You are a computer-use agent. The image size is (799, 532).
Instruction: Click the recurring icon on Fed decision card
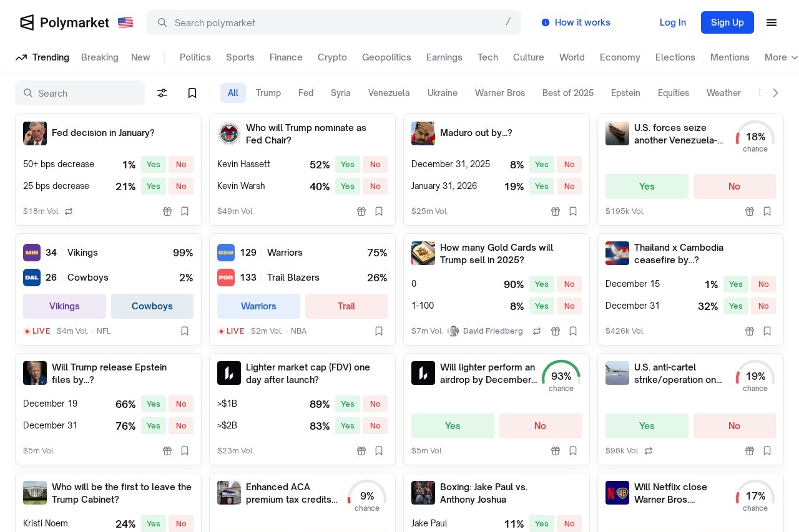(x=69, y=211)
